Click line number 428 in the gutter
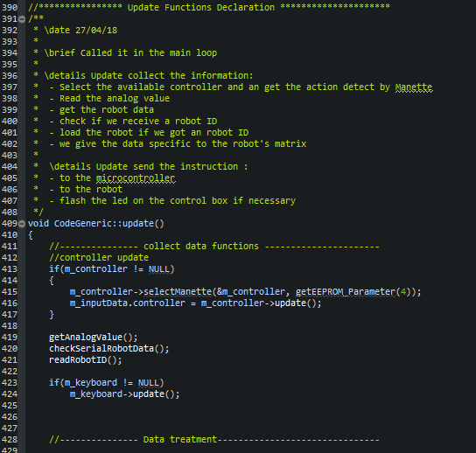This screenshot has width=476, height=453. [9, 440]
